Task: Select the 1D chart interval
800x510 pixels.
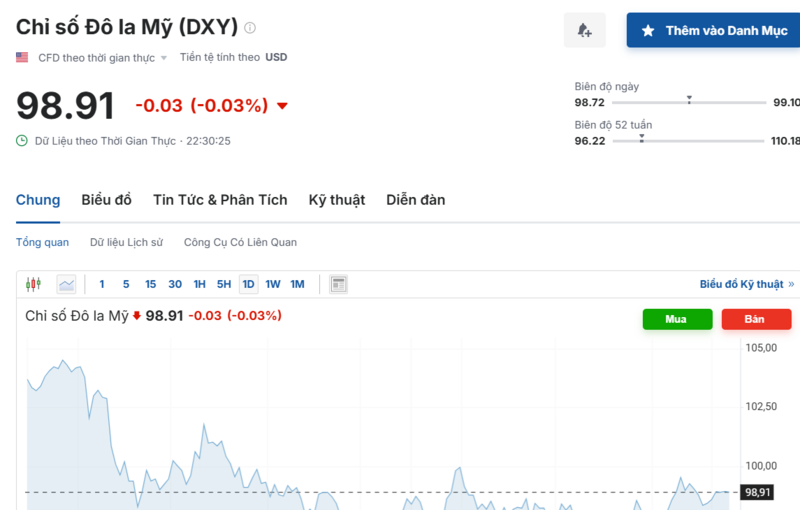Action: pyautogui.click(x=248, y=284)
